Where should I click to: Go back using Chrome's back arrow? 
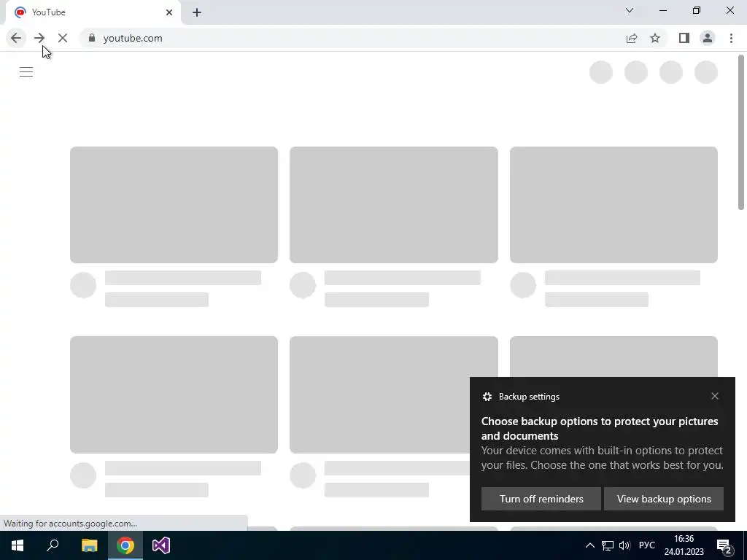pyautogui.click(x=16, y=38)
